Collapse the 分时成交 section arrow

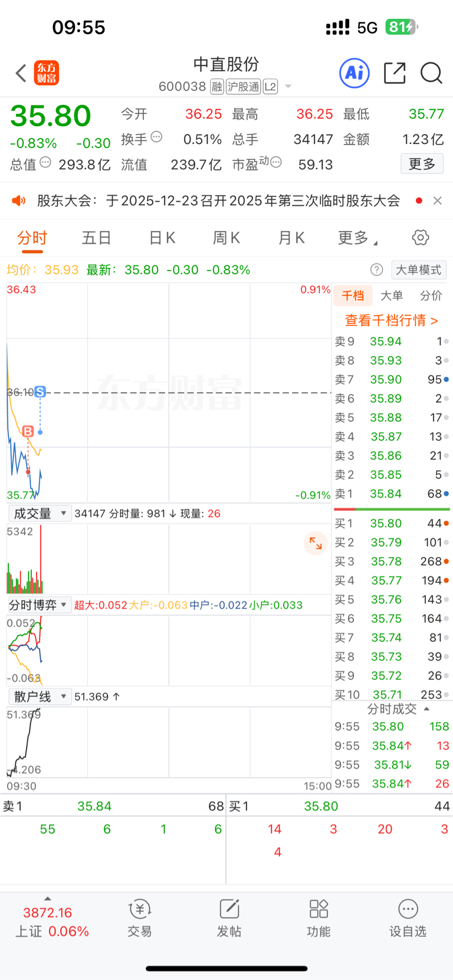click(x=426, y=709)
